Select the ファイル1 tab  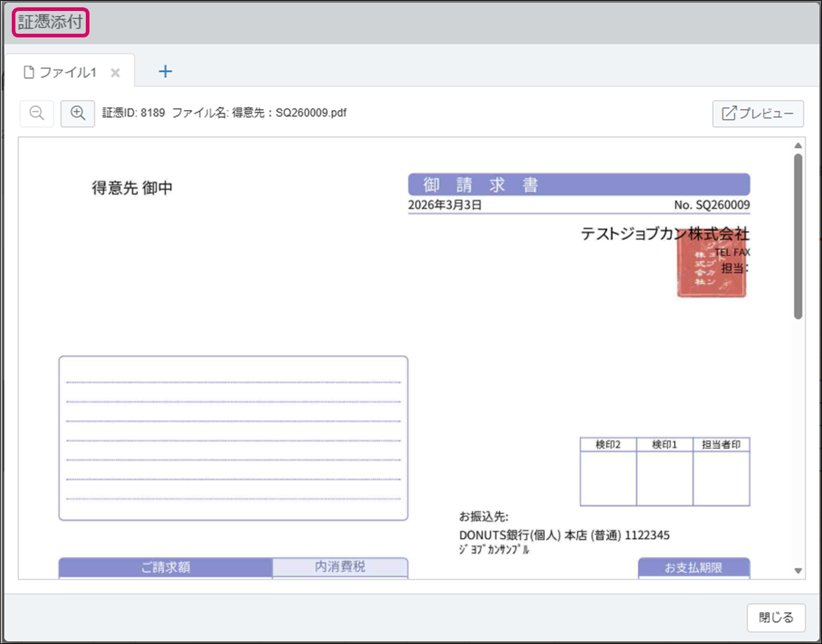tap(66, 72)
